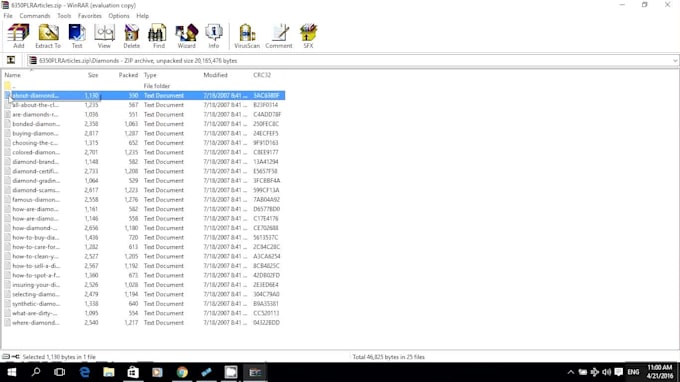Sort by Type column header
The height and width of the screenshot is (382, 680).
[x=150, y=75]
